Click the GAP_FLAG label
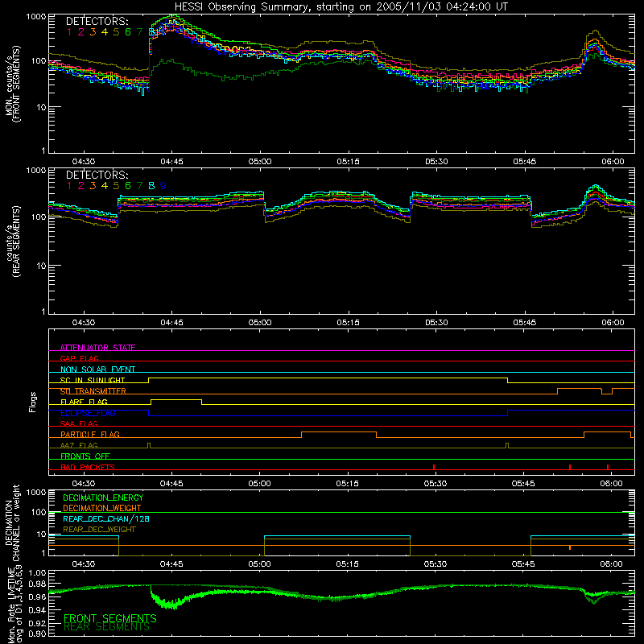Image resolution: width=644 pixels, height=644 pixels. pos(79,358)
